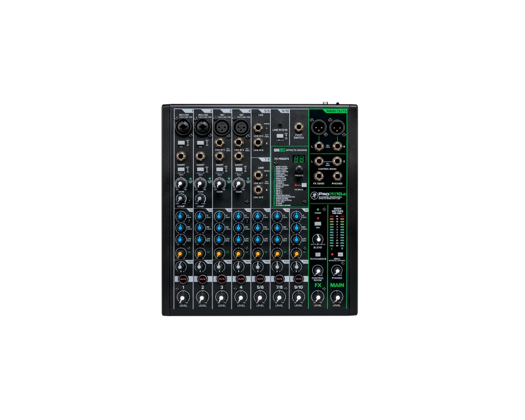Click the channel 1 Mic/Line combo input
Screen dimensions: 525x420
pyautogui.click(x=181, y=127)
